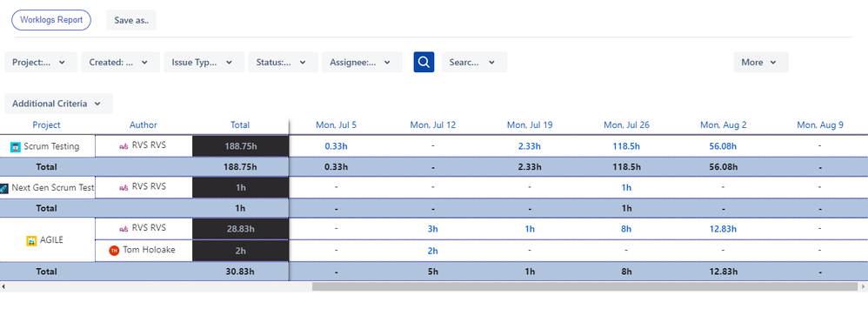This screenshot has height=316, width=868.
Task: Click the 30.83h AGILE total cell
Action: click(x=240, y=272)
